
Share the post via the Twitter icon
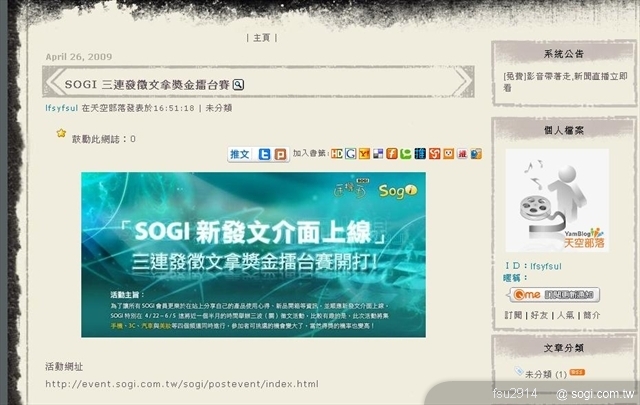pos(264,154)
